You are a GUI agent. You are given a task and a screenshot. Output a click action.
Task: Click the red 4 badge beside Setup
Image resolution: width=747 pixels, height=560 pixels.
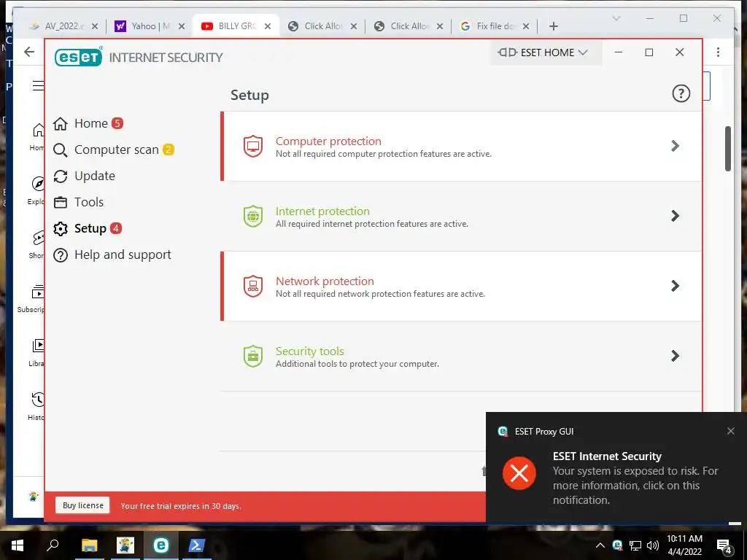[x=116, y=228]
